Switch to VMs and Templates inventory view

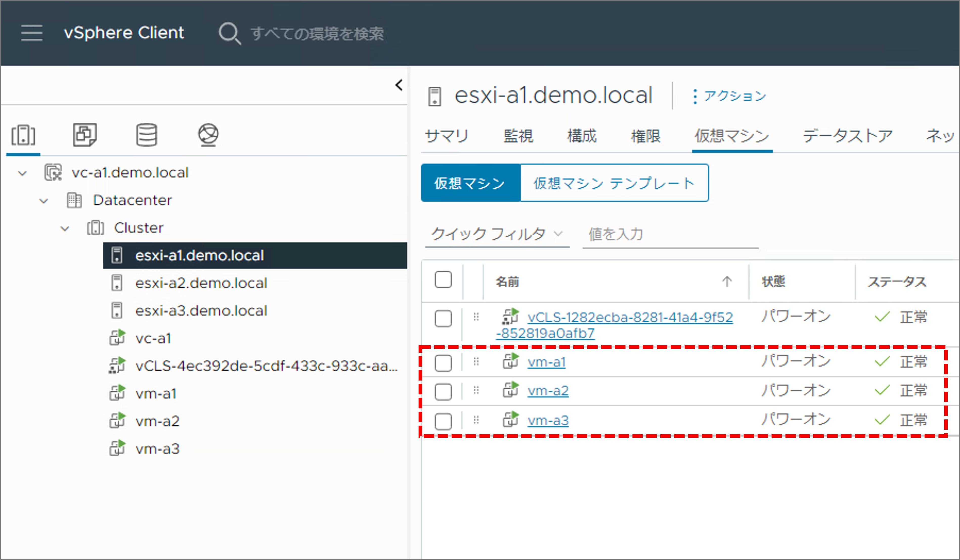click(84, 135)
